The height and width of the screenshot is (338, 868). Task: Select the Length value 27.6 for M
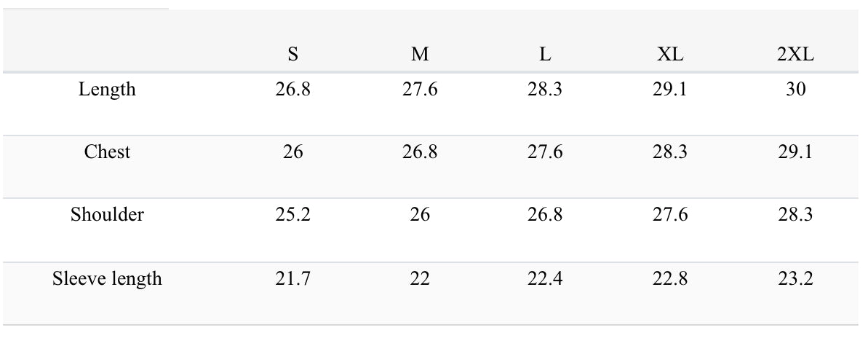[x=420, y=90]
